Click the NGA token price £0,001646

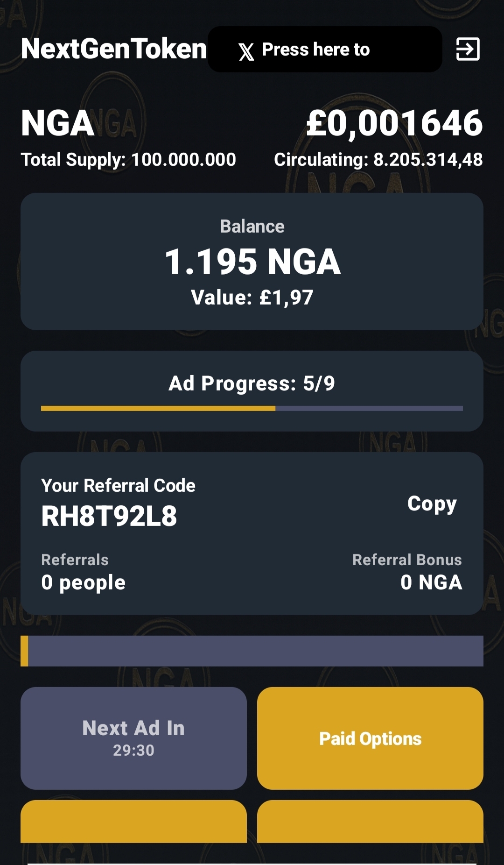point(394,123)
